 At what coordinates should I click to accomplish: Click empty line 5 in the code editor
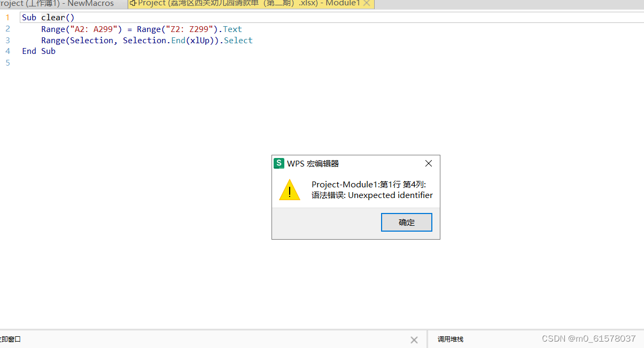click(53, 62)
